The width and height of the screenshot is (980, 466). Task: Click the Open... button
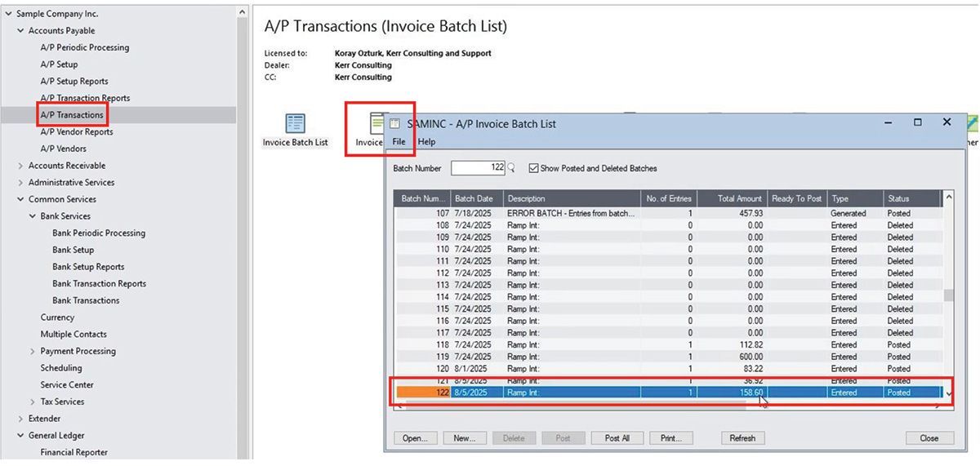point(415,438)
